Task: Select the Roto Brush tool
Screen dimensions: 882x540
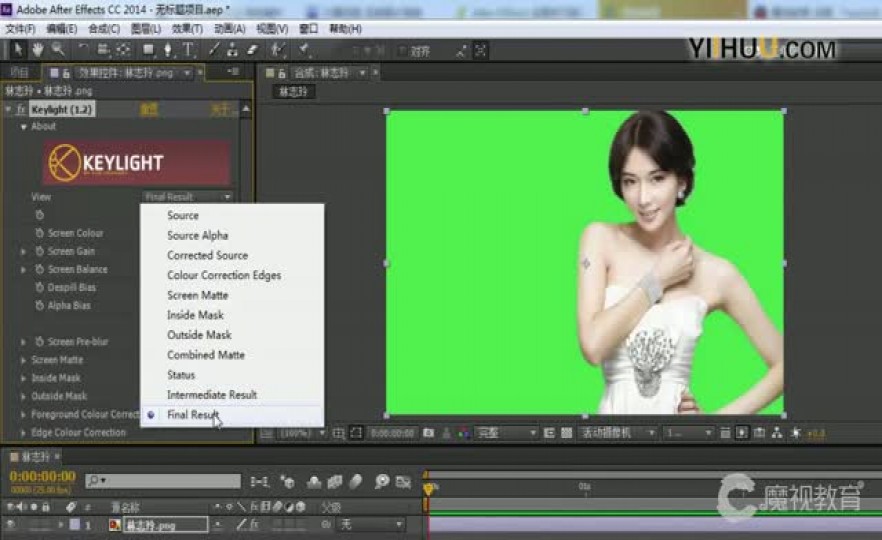Action: coord(277,50)
